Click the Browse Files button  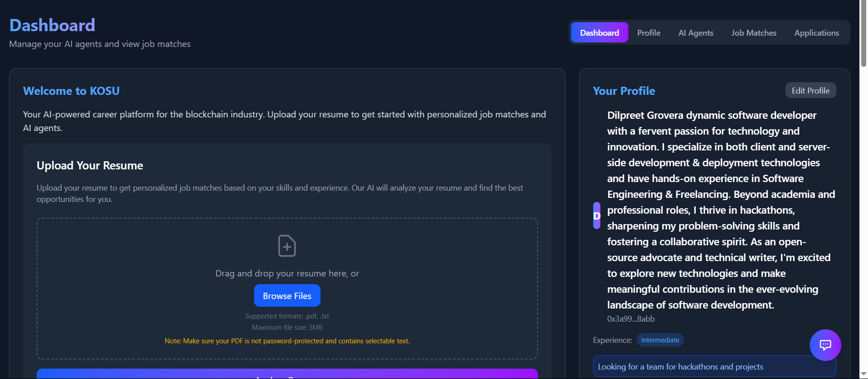tap(287, 295)
